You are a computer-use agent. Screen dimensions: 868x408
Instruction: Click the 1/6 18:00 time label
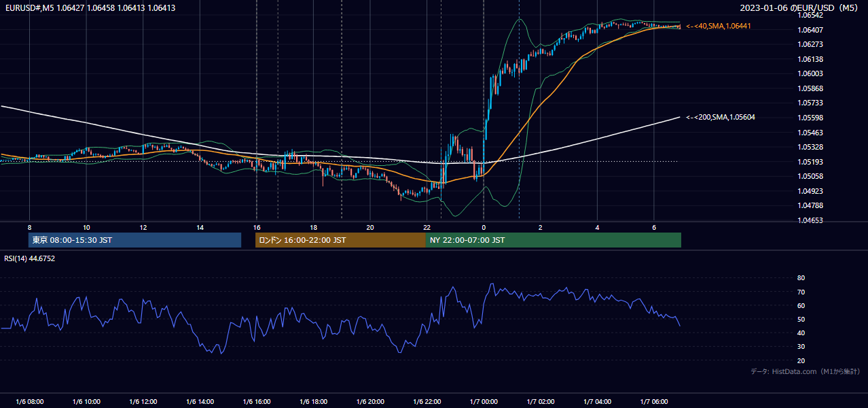[313, 402]
